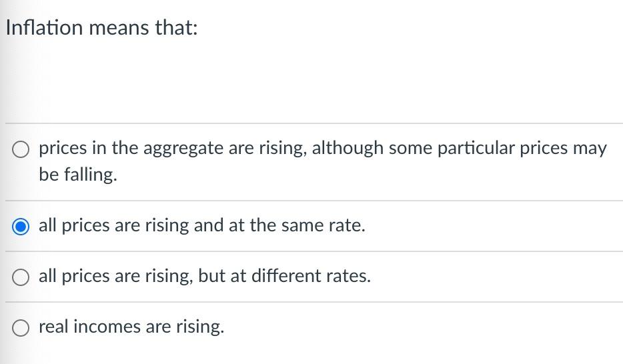Click the label 'all prices are rising and at the same rate.'
Screen dimensions: 623x364
coord(201,225)
